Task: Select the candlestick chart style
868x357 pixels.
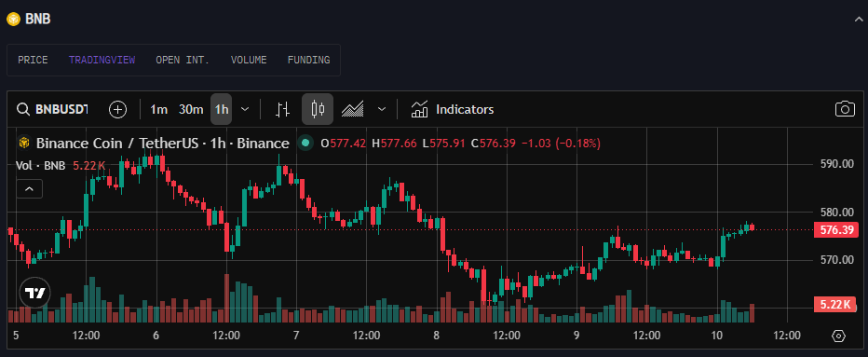Action: (x=318, y=109)
